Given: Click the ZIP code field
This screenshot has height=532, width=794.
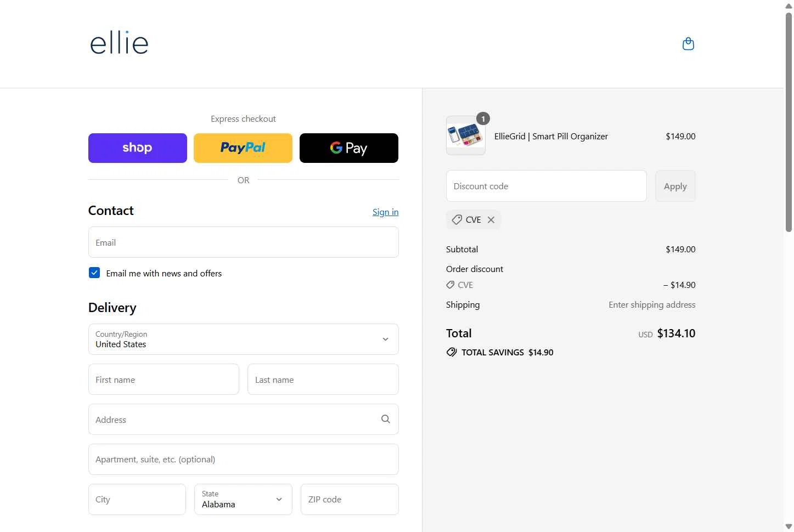Looking at the screenshot, I should click(x=350, y=499).
